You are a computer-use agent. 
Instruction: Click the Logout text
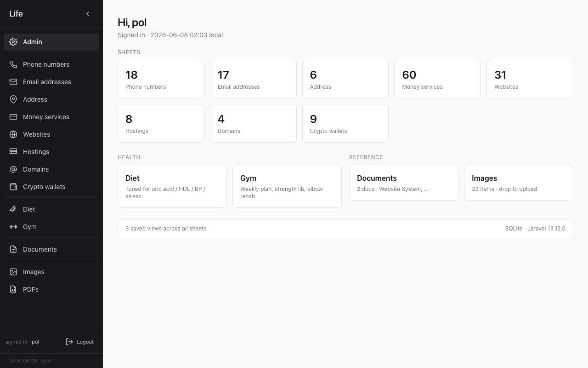click(85, 342)
